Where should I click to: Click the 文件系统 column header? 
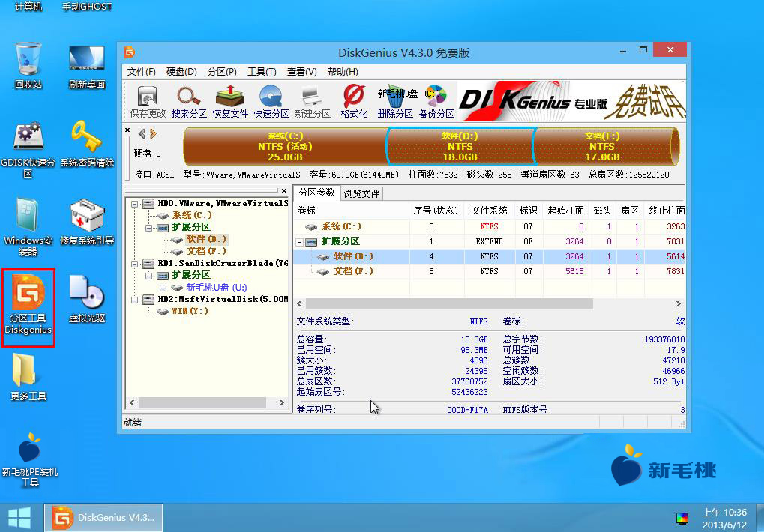489,211
